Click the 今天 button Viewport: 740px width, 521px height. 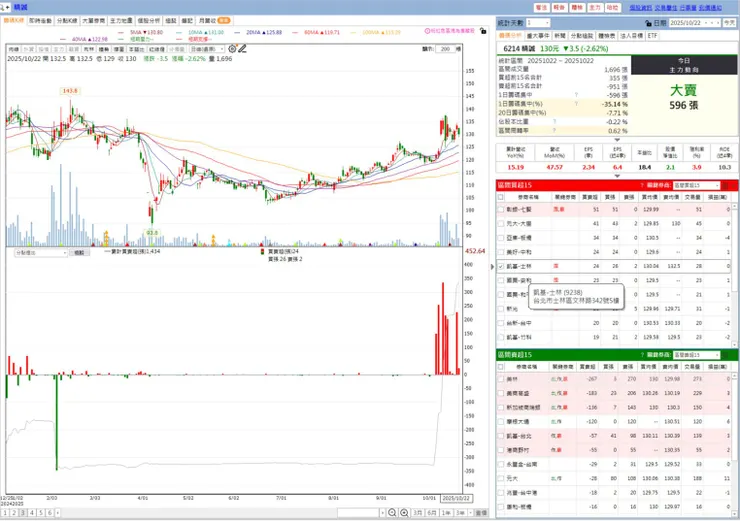pyautogui.click(x=730, y=23)
